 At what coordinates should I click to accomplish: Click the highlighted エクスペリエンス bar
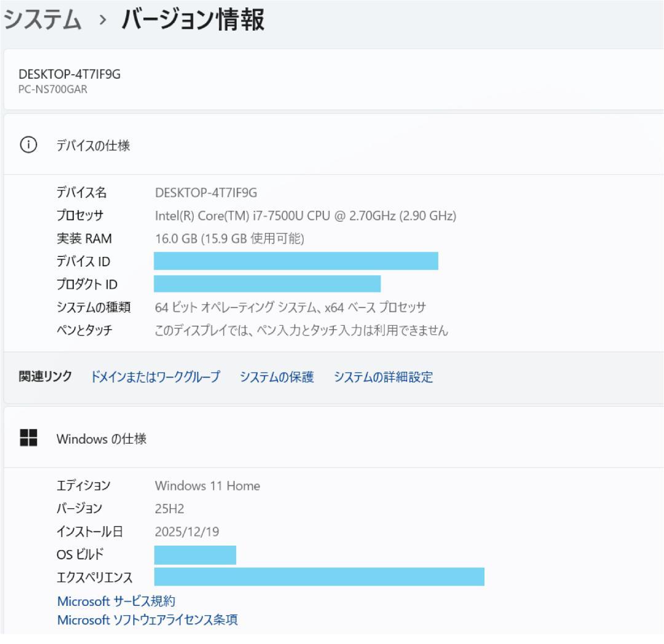pos(320,576)
